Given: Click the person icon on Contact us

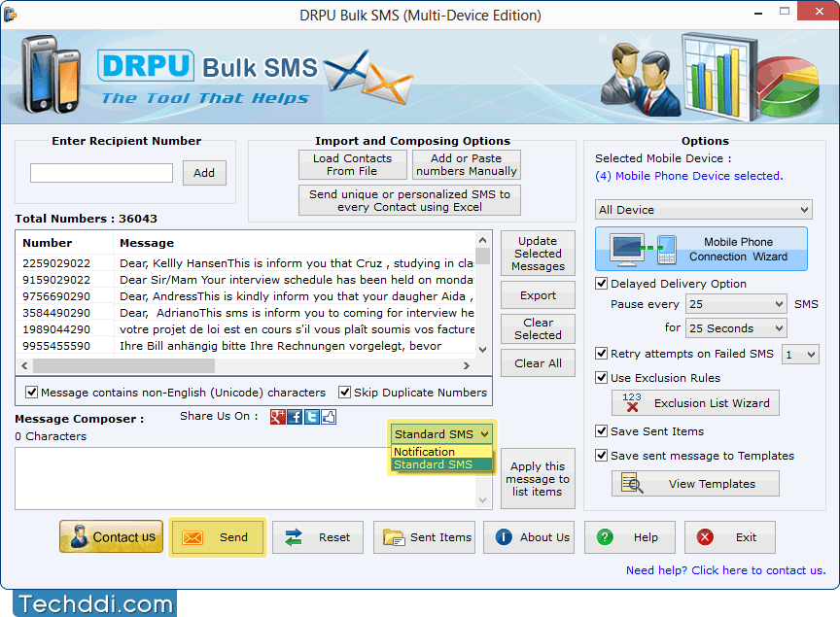Looking at the screenshot, I should pyautogui.click(x=80, y=536).
